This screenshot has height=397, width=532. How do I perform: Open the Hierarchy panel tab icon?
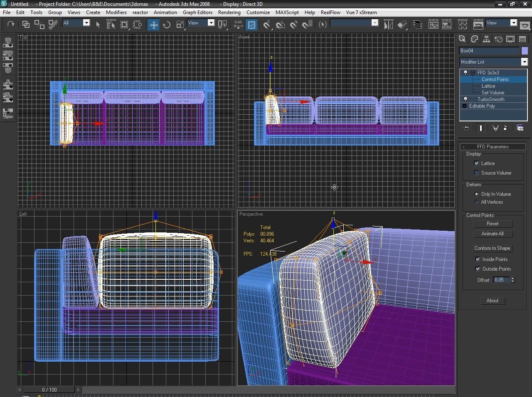click(x=486, y=39)
